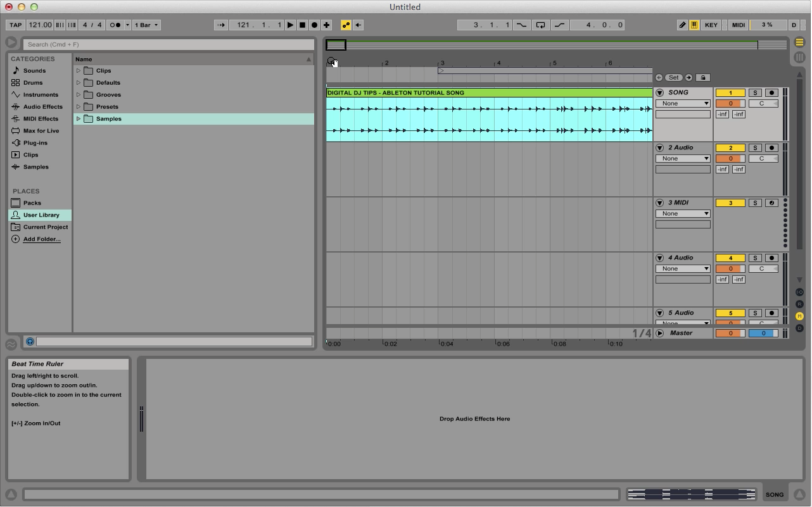Expand the Samples folder
Viewport: 812px width, 507px height.
tap(79, 119)
